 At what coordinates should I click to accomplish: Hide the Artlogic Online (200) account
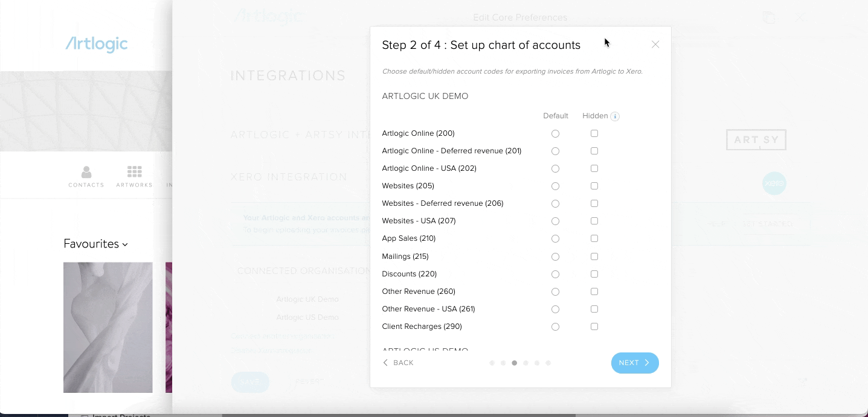[x=594, y=133]
